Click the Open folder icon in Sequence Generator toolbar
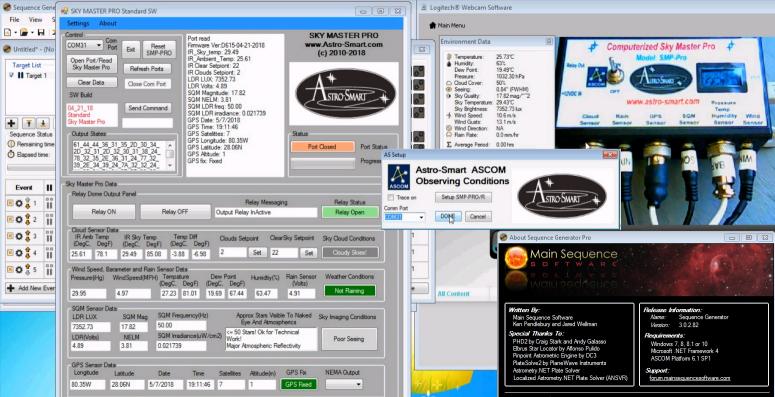 pos(23,32)
